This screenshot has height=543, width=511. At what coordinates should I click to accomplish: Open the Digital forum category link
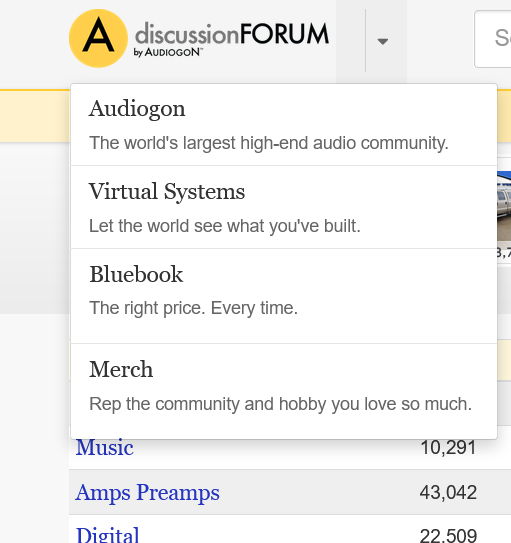(107, 535)
